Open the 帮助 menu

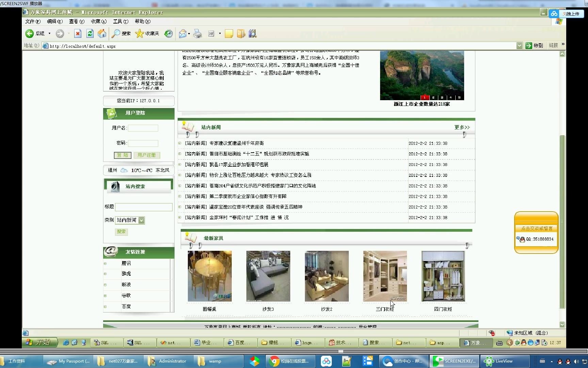[x=143, y=21]
